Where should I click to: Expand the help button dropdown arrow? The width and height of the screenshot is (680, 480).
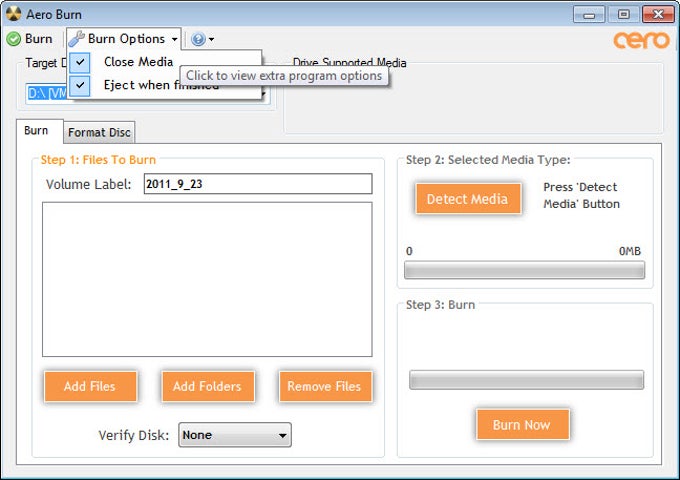pyautogui.click(x=211, y=39)
